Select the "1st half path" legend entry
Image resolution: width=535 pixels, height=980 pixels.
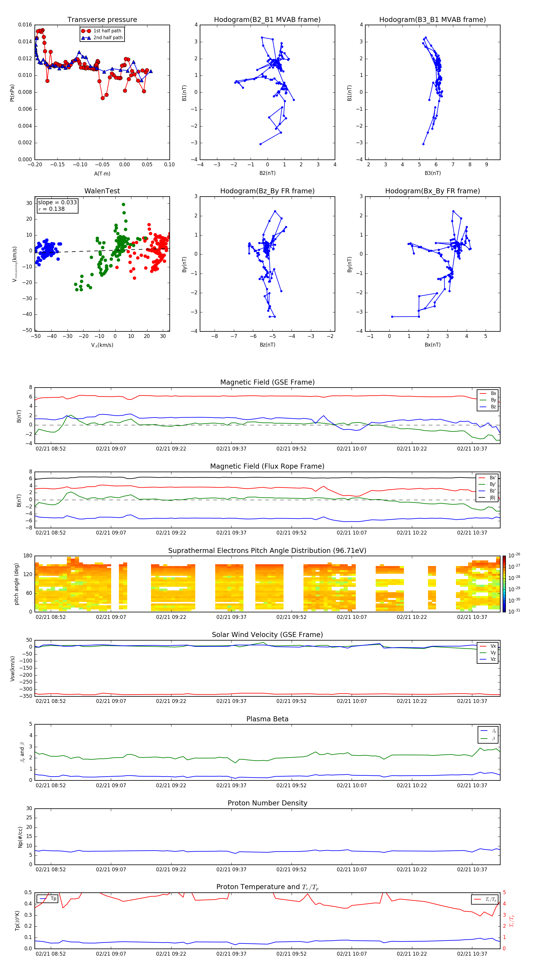(102, 31)
